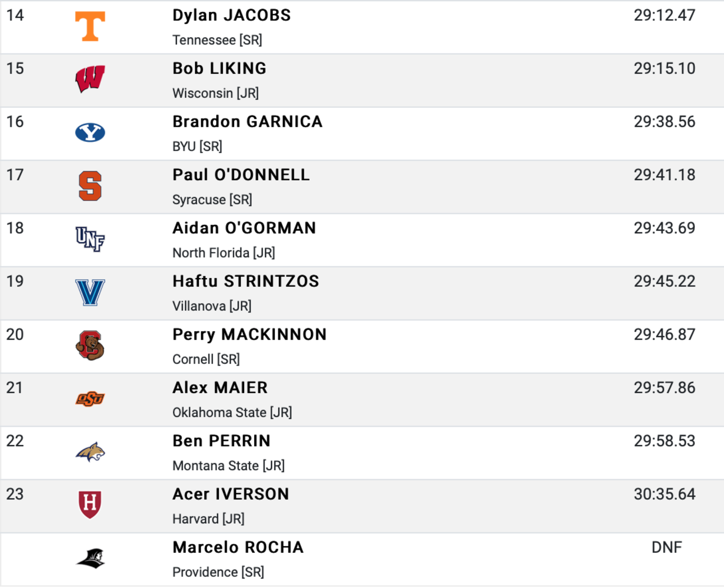
Task: Open the UNF North Florida logo
Action: pos(90,239)
